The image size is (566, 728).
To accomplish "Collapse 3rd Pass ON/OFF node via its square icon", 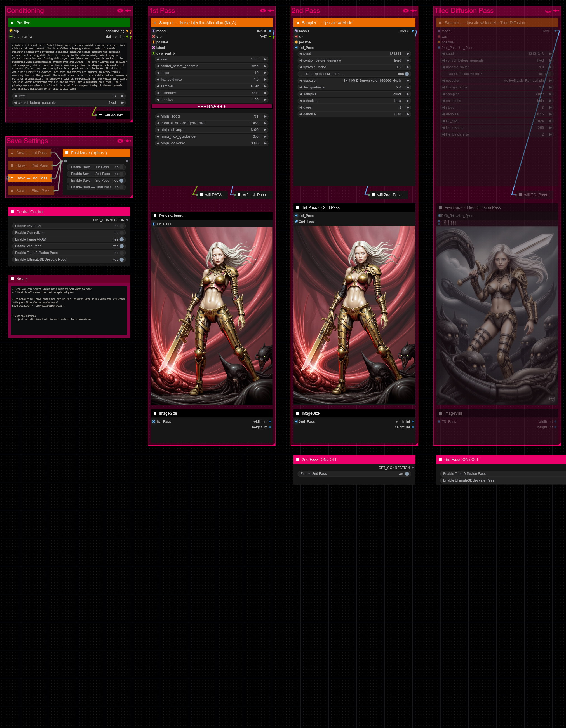I will point(440,459).
